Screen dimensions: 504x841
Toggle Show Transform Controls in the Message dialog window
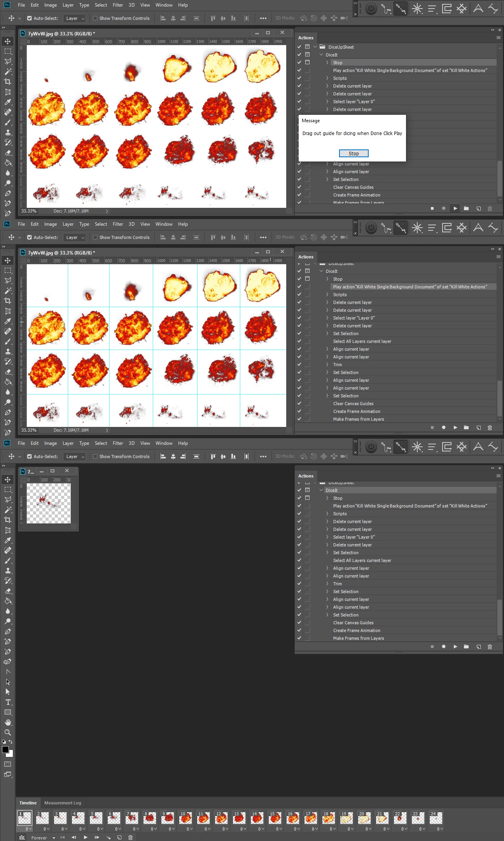[95, 18]
